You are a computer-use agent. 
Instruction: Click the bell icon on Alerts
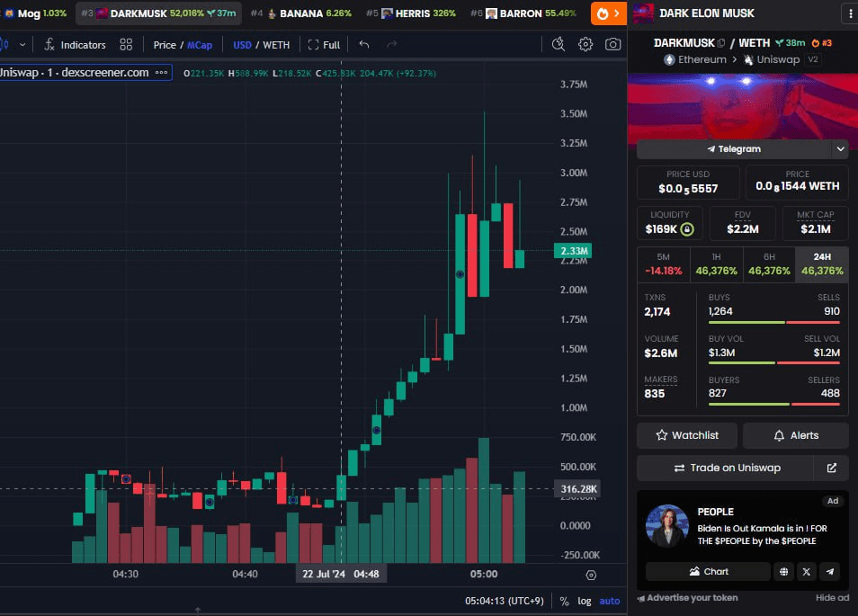click(779, 435)
